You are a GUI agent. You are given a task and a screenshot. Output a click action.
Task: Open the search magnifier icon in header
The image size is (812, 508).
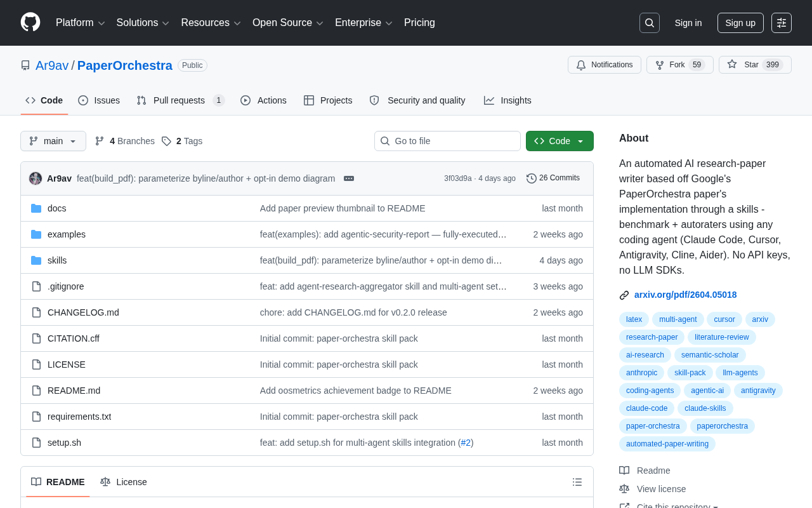coord(650,23)
